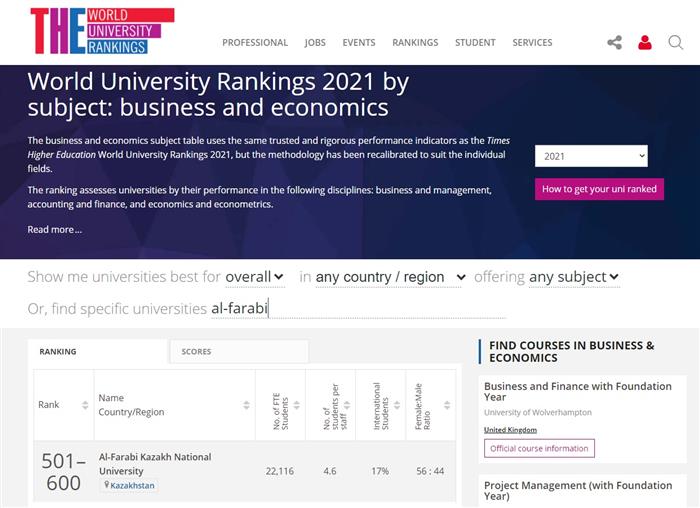
Task: Click the THE World University Rankings logo
Action: coord(102,31)
